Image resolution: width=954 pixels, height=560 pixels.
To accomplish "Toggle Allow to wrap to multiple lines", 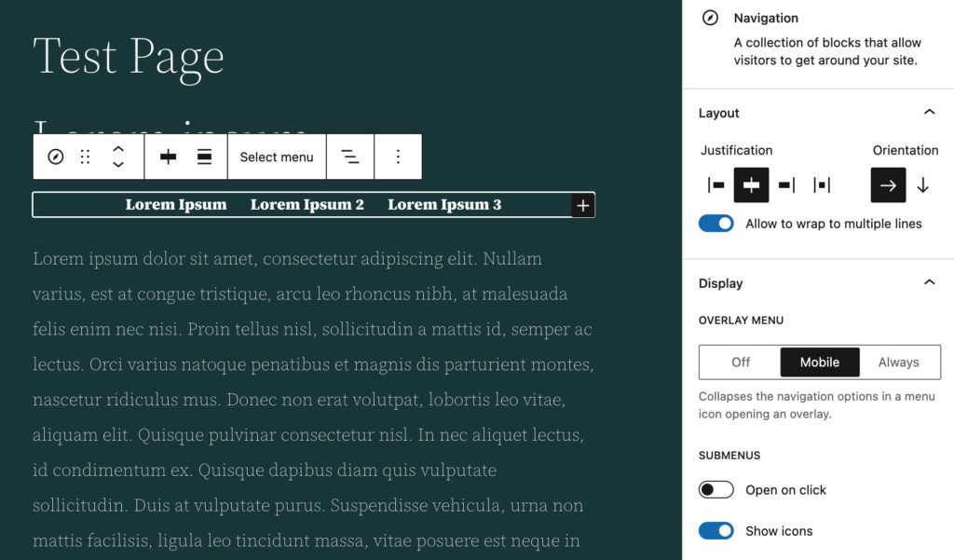I will pos(716,224).
